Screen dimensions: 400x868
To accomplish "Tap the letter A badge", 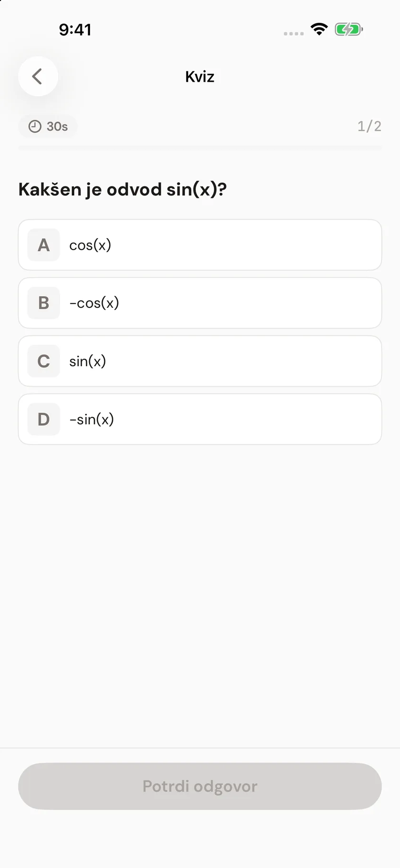I will coord(44,245).
